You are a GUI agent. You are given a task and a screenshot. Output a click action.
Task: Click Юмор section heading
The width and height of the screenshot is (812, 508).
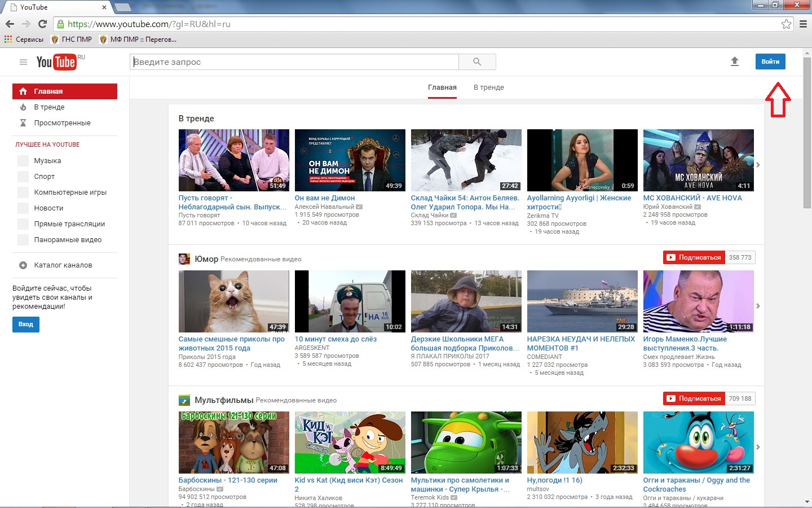206,259
